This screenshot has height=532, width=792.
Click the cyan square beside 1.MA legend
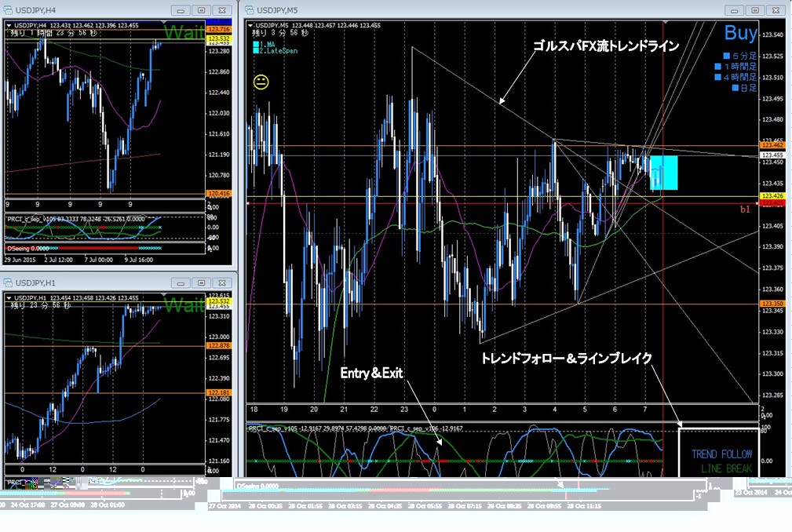pos(256,45)
